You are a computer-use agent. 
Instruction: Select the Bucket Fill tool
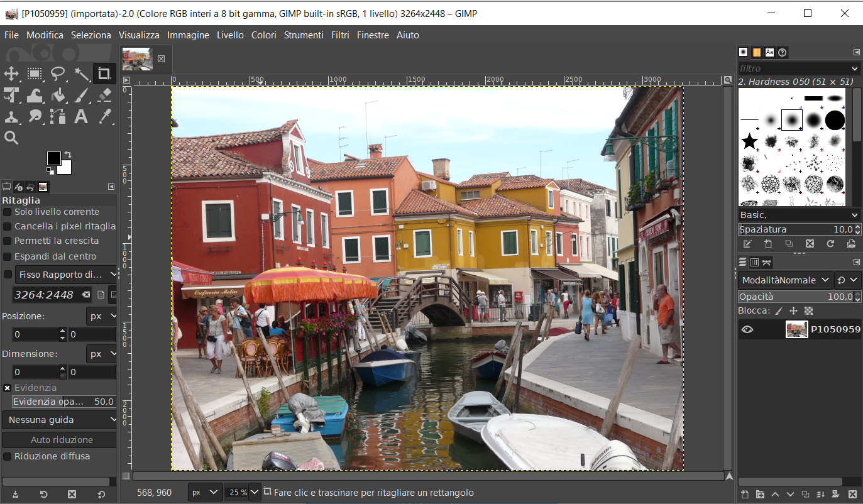click(58, 95)
